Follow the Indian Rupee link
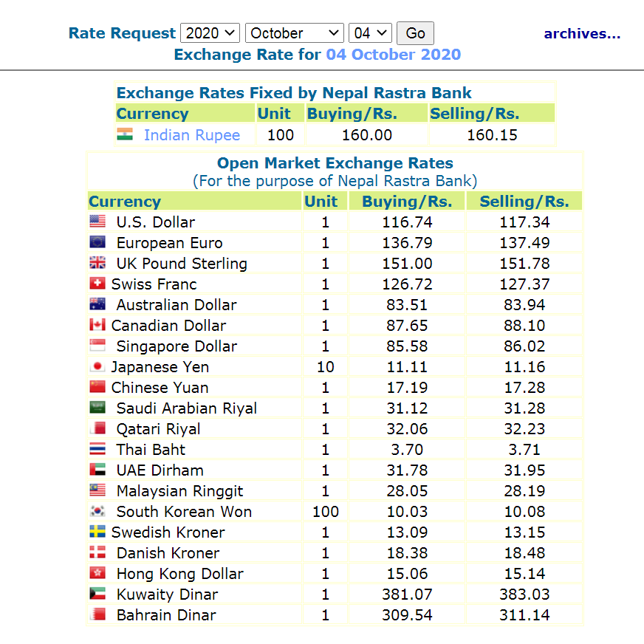This screenshot has width=644, height=644. tap(192, 135)
